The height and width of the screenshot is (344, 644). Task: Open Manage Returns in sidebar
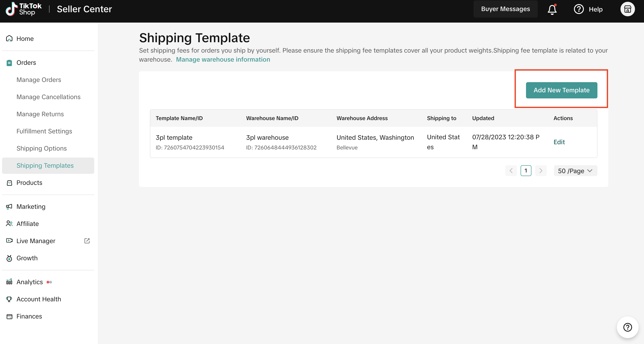pyautogui.click(x=40, y=114)
